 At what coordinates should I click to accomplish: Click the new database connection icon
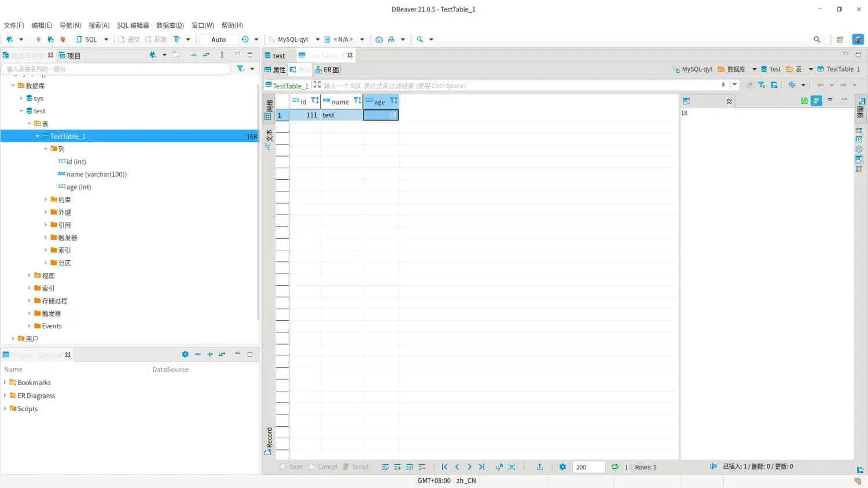[9, 39]
